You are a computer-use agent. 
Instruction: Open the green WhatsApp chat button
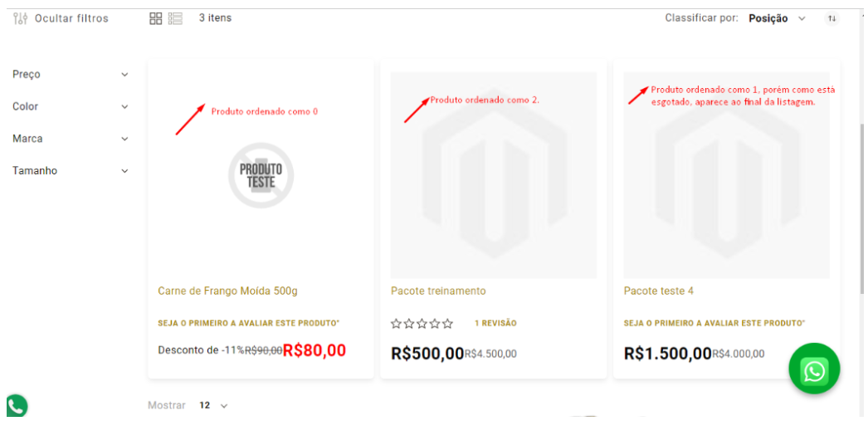tap(814, 370)
